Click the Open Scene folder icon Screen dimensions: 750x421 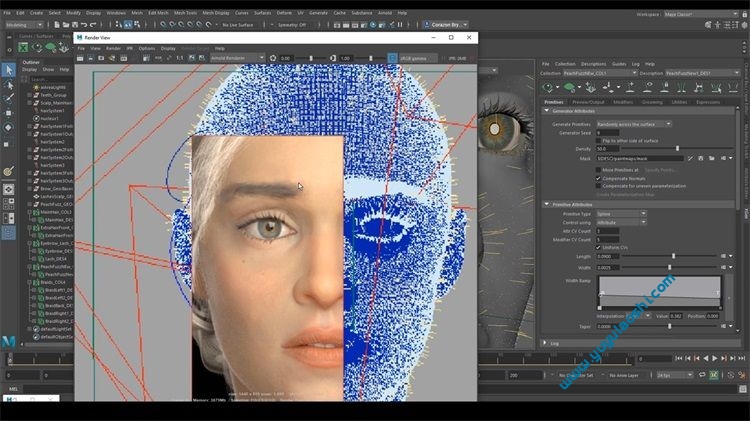pos(66,24)
